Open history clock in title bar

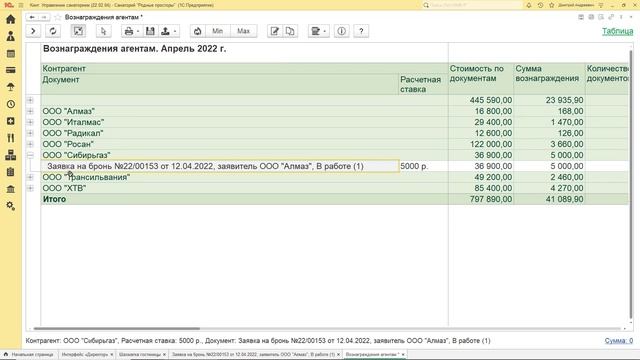pos(540,5)
